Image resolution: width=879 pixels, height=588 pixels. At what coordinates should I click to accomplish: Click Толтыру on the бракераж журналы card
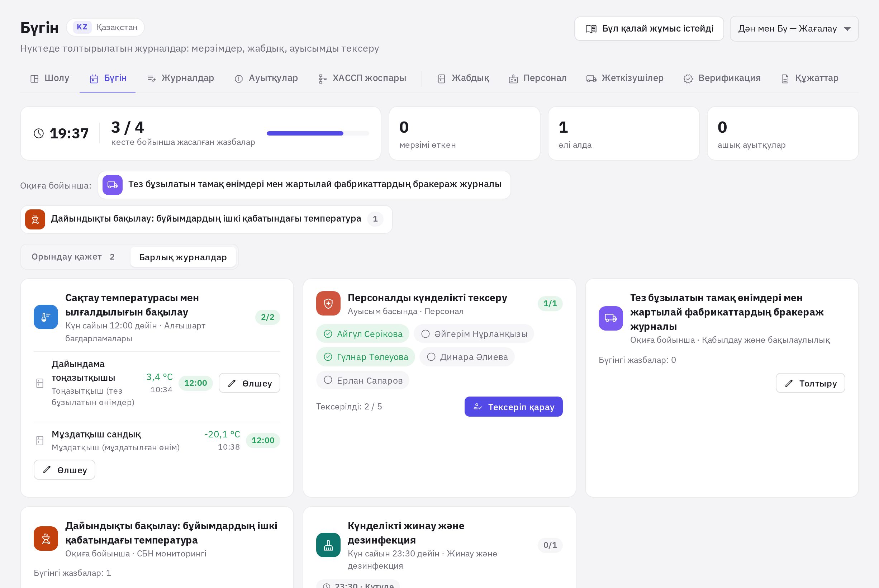[810, 383]
